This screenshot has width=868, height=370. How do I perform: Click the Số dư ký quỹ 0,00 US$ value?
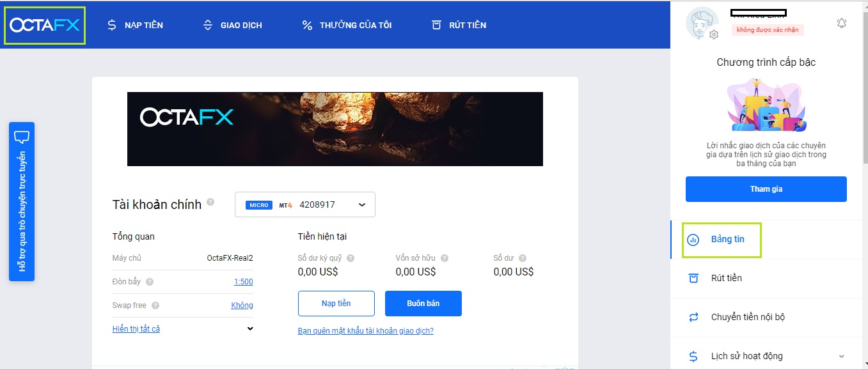[318, 272]
